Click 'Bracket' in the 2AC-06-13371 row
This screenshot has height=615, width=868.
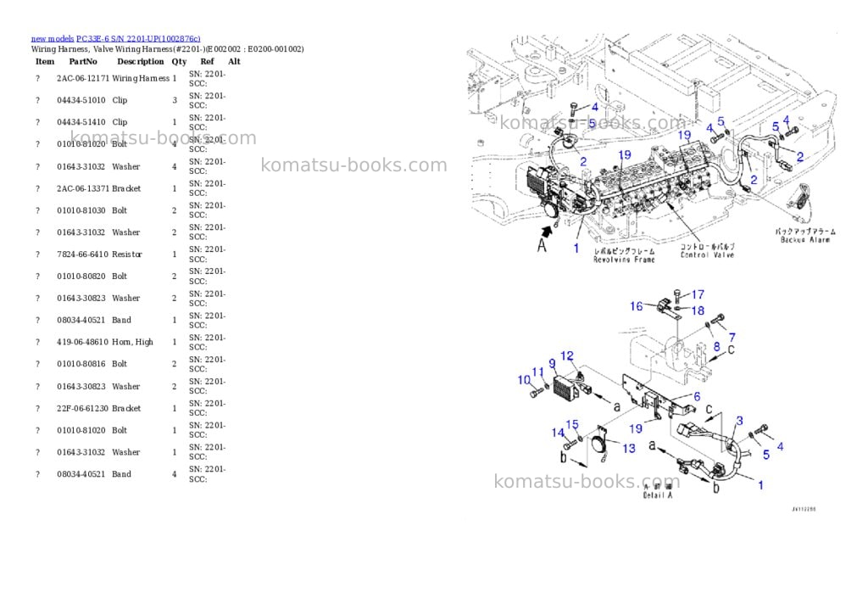[x=126, y=189]
